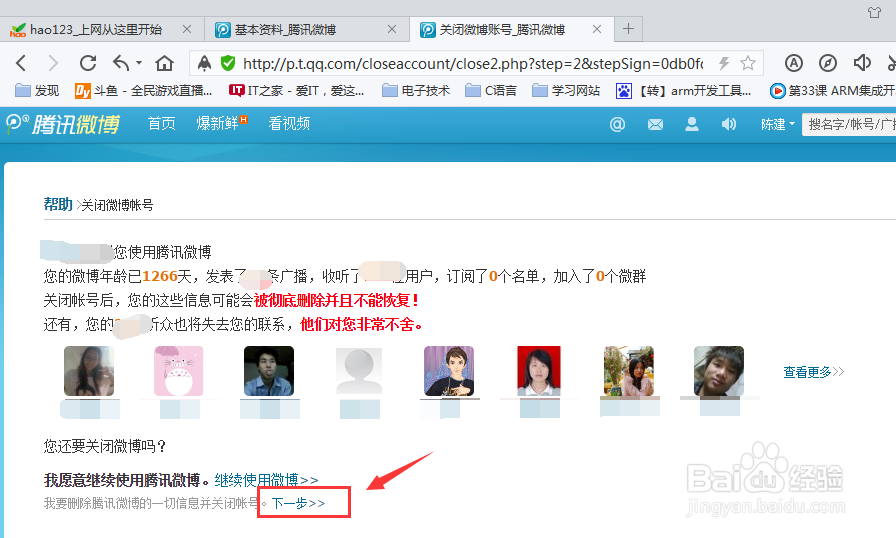Viewport: 896px width, 538px height.
Task: Open the private message envelope icon
Action: click(655, 124)
